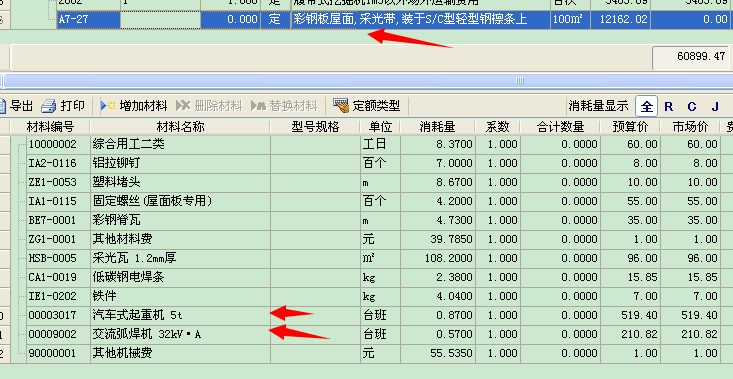Click the 12162.02 unit price cell
This screenshot has height=379, width=733.
(x=620, y=19)
